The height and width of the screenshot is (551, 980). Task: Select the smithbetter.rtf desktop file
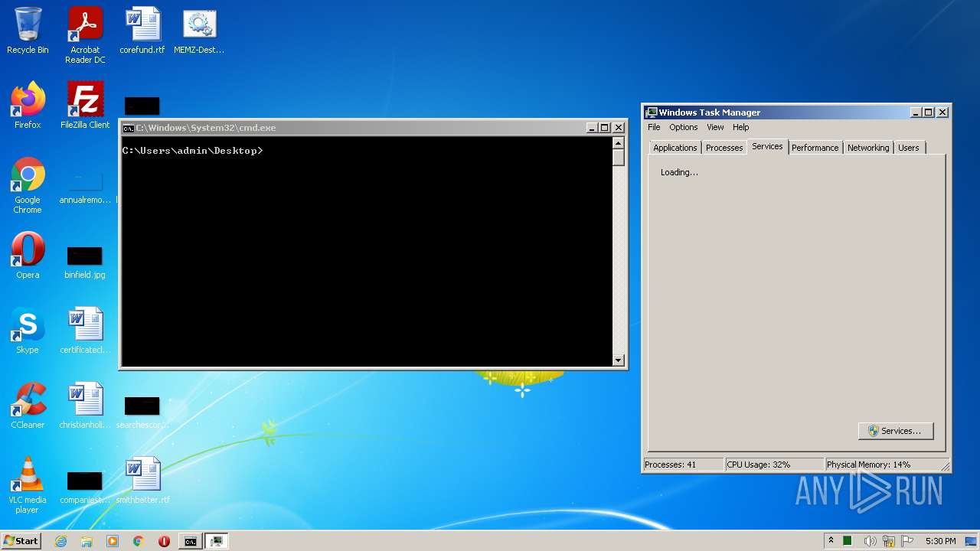pyautogui.click(x=142, y=481)
